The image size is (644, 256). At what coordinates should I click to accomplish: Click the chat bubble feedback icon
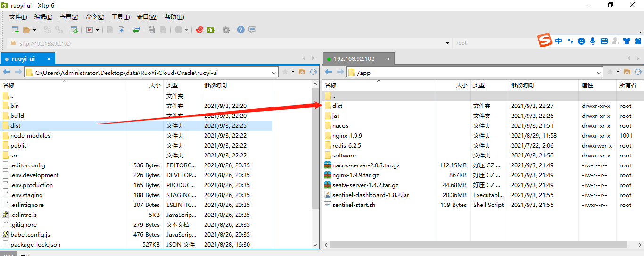[x=252, y=30]
